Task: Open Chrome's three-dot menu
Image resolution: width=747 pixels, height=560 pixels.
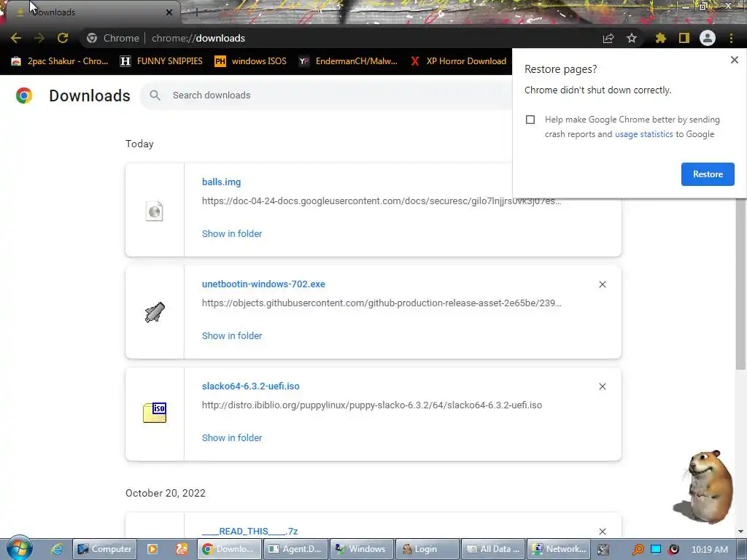Action: (731, 38)
